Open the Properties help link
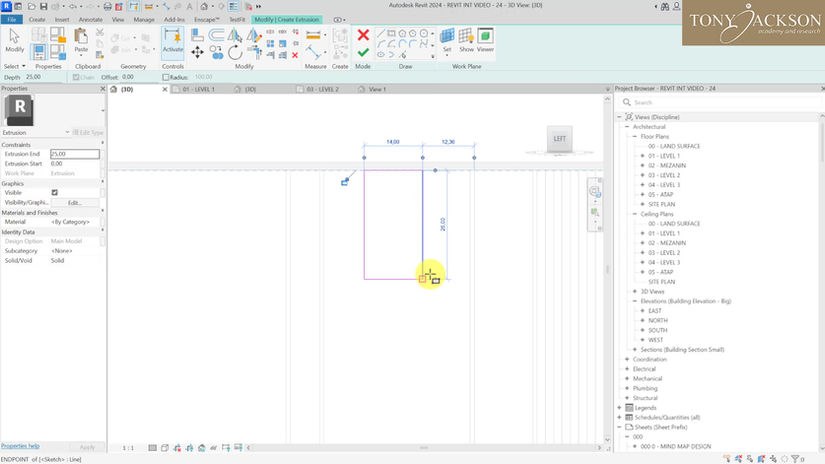 click(x=20, y=446)
